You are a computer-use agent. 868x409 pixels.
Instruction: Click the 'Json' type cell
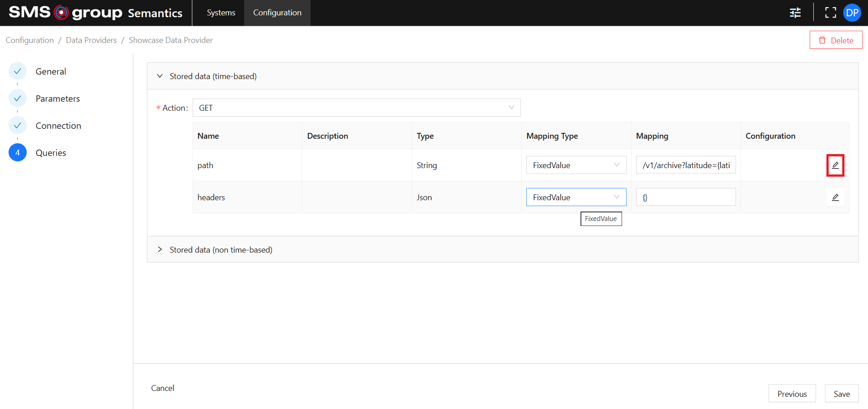[x=467, y=197]
